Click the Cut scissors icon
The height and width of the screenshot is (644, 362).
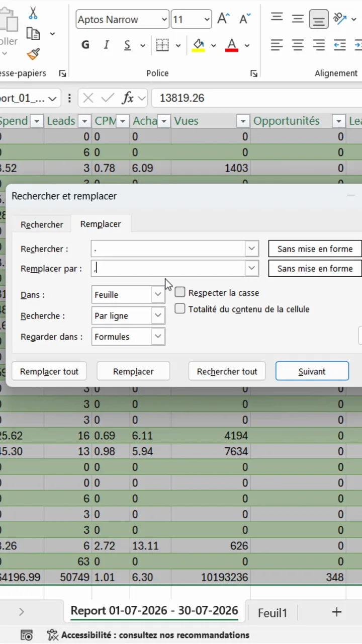(33, 13)
